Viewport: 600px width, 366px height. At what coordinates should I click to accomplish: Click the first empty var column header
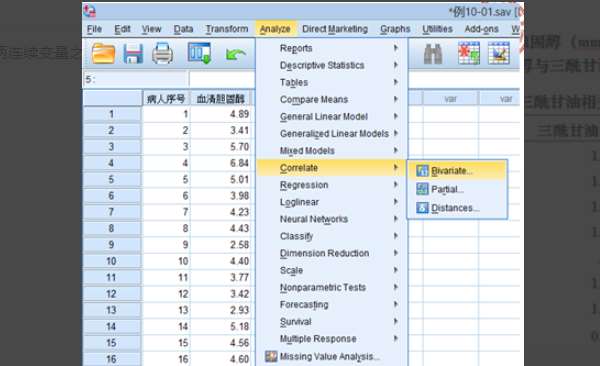[x=451, y=99]
